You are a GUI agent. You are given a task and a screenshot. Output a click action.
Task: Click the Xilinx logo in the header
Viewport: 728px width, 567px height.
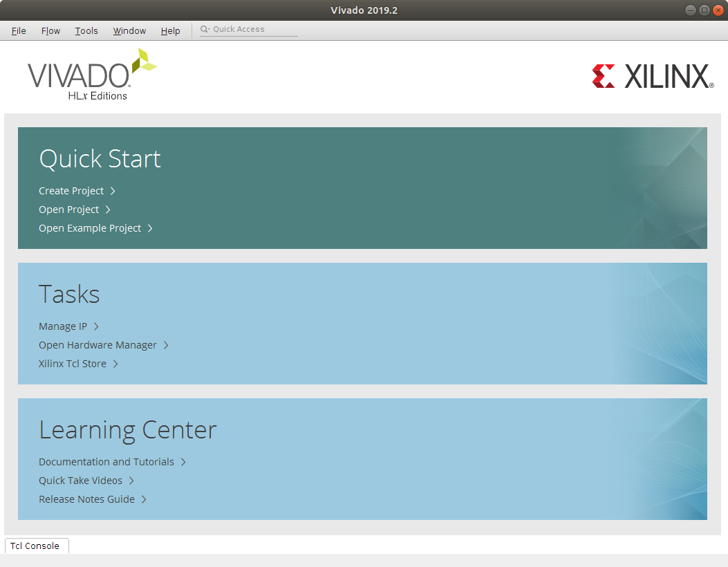(653, 76)
